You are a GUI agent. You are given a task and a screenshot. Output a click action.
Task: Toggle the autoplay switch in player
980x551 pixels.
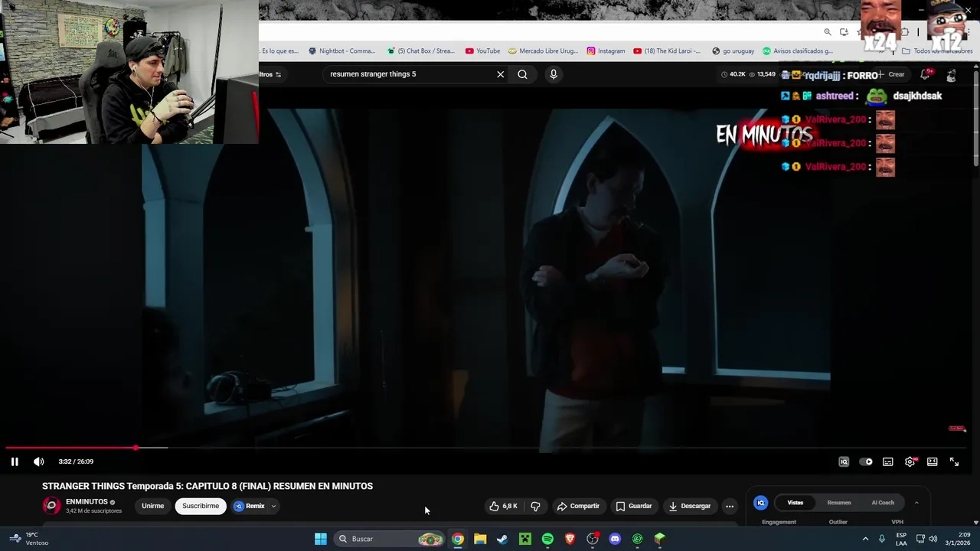pos(866,461)
